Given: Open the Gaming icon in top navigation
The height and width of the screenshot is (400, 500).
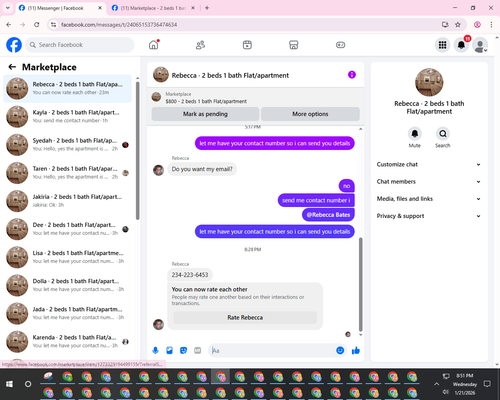Looking at the screenshot, I should 340,45.
